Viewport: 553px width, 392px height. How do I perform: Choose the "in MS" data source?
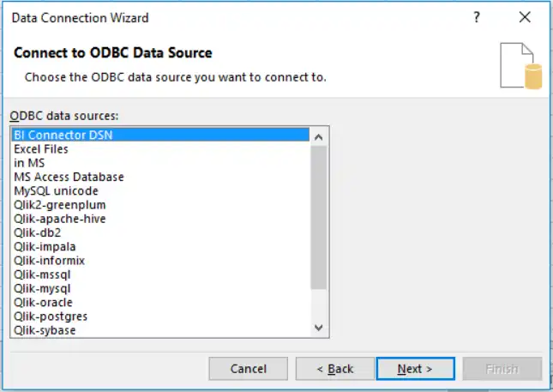(29, 163)
